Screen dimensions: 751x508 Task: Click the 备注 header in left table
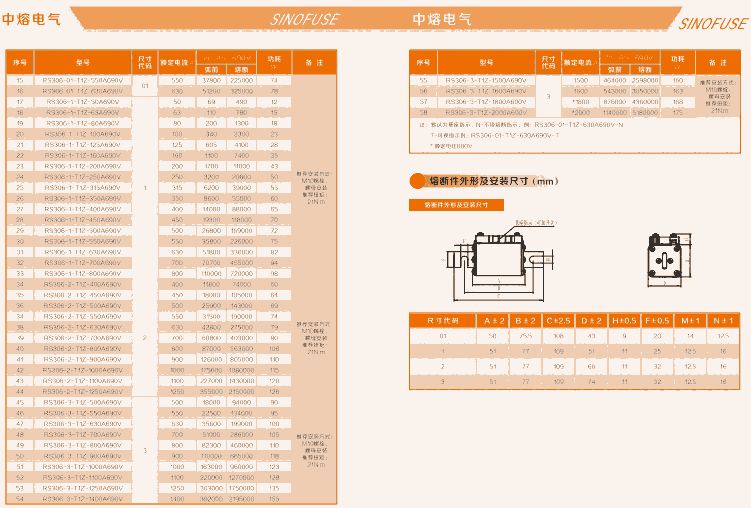[315, 62]
